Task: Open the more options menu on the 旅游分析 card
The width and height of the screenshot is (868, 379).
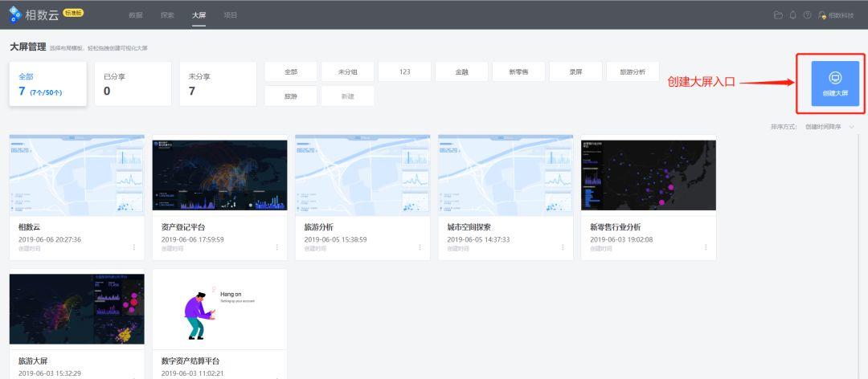Action: pos(420,247)
